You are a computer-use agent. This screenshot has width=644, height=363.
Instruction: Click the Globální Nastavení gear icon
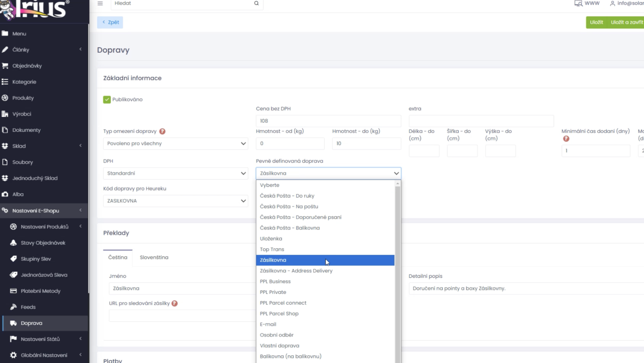[x=13, y=355]
